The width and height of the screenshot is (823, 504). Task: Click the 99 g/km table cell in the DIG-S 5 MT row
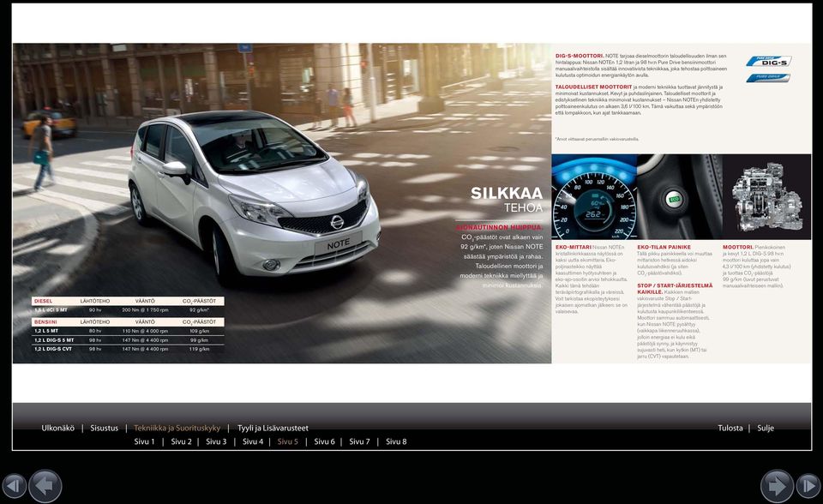[200, 340]
